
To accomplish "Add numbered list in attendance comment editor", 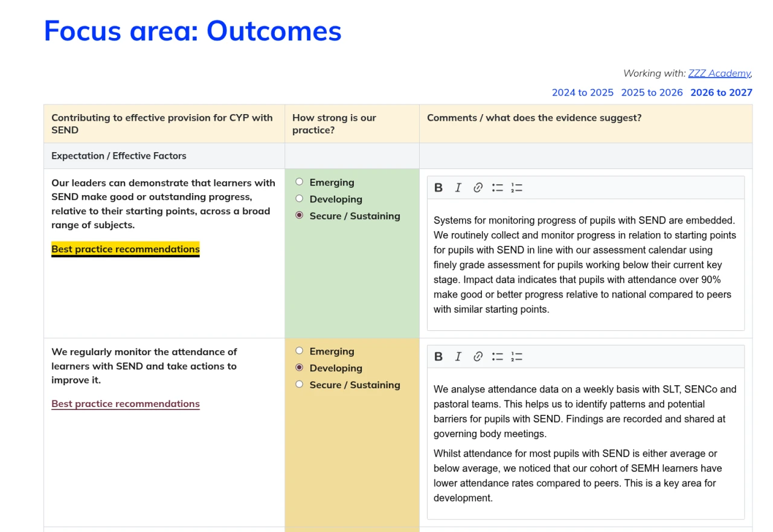I will click(x=516, y=357).
